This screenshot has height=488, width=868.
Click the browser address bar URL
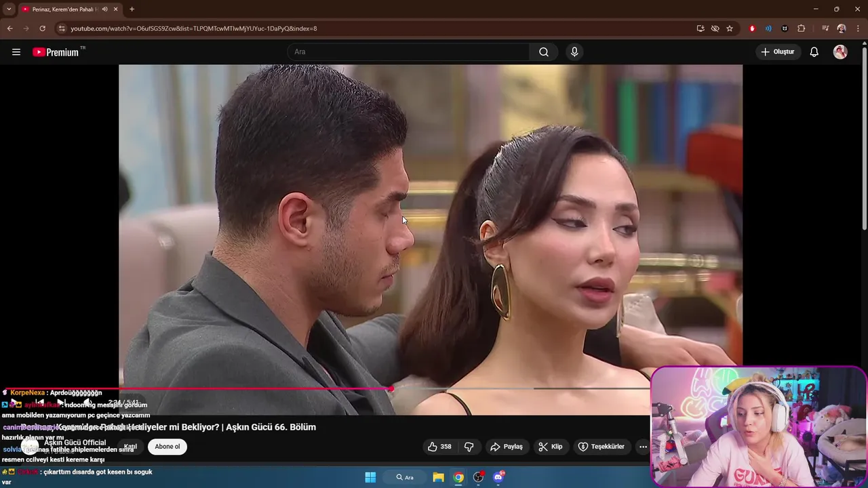(193, 28)
